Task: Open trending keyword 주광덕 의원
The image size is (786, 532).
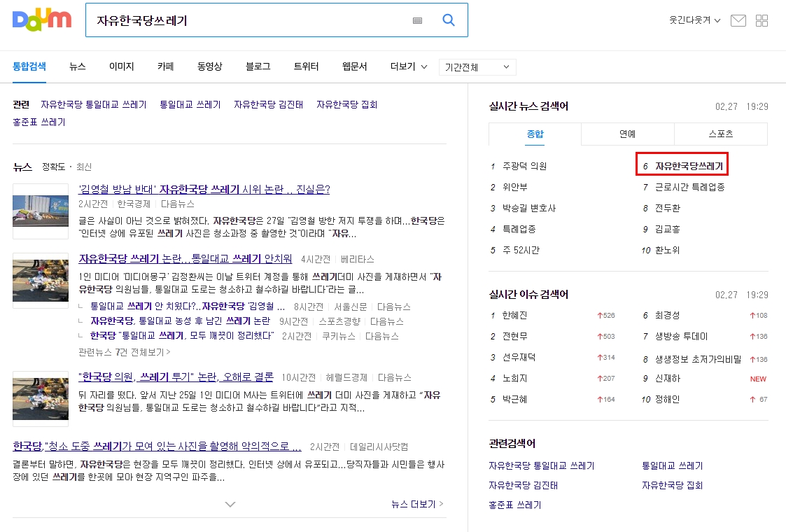Action: pos(524,167)
